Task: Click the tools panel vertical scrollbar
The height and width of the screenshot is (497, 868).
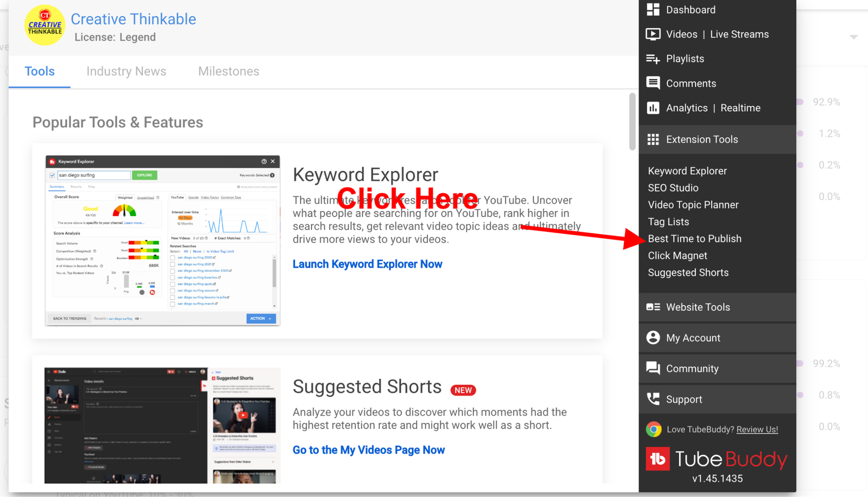Action: pos(632,122)
